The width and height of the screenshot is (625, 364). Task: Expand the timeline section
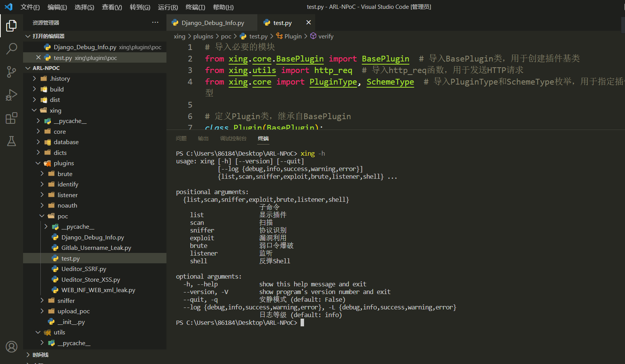(28, 354)
